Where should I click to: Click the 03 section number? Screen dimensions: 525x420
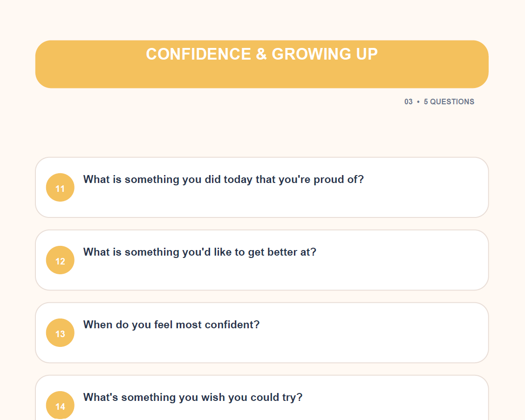click(x=409, y=102)
